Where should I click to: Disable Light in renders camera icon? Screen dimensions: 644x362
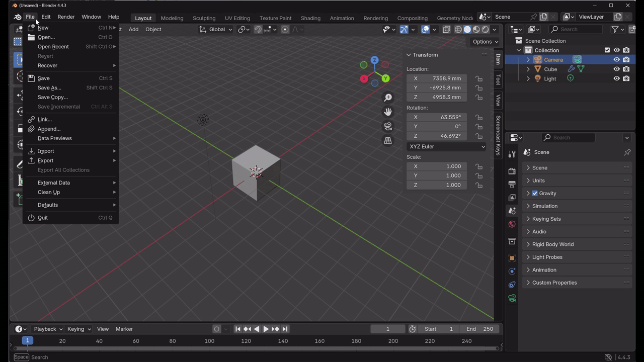(626, 79)
